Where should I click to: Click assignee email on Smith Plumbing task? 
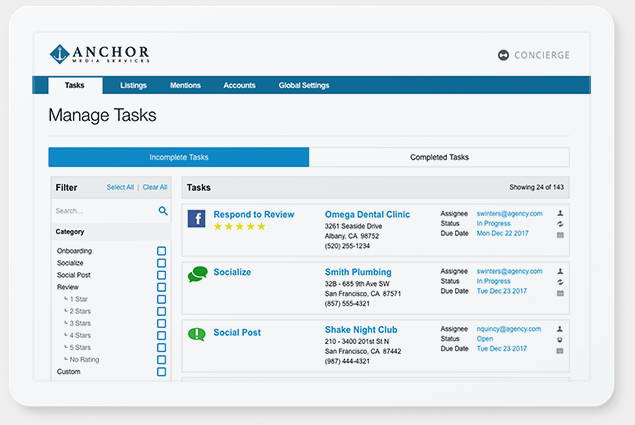[x=509, y=271]
